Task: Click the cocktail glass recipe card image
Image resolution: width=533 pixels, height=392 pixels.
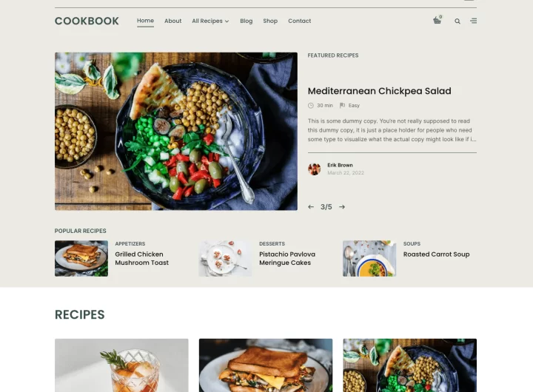Action: pos(121,365)
